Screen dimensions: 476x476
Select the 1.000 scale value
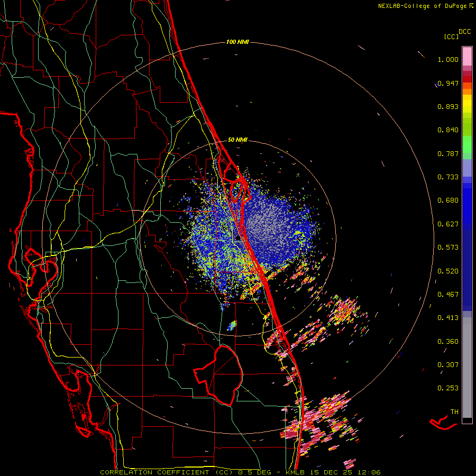pos(448,60)
